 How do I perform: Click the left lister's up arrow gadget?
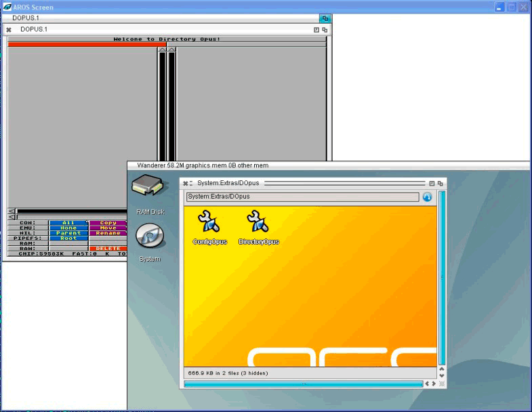(162, 49)
